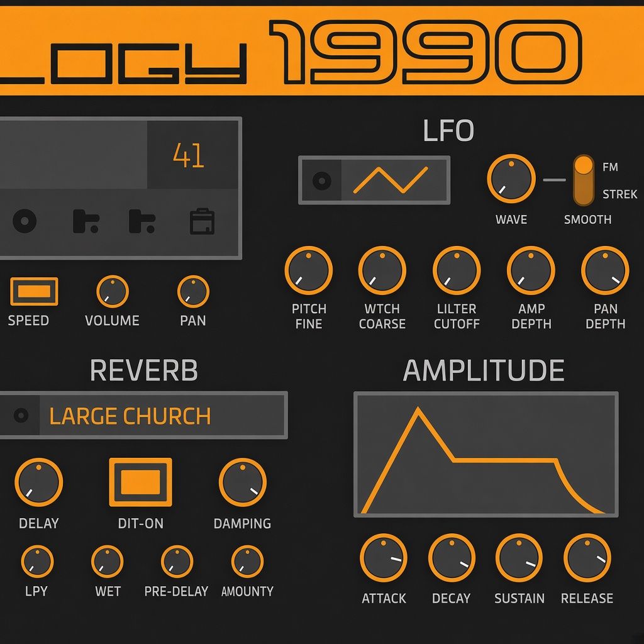Click the VOLUME knob
The height and width of the screenshot is (644, 644).
113,291
